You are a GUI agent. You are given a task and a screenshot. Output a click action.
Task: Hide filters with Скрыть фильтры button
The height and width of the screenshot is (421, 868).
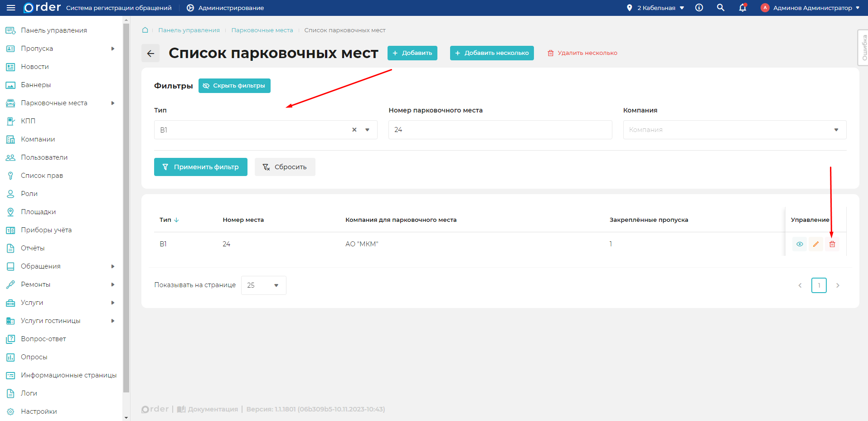(234, 86)
